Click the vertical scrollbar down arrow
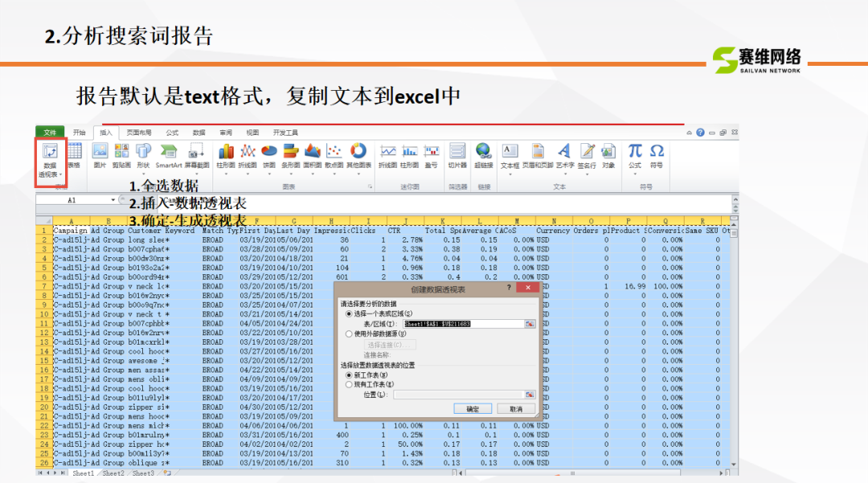Image resolution: width=868 pixels, height=483 pixels. [x=734, y=465]
